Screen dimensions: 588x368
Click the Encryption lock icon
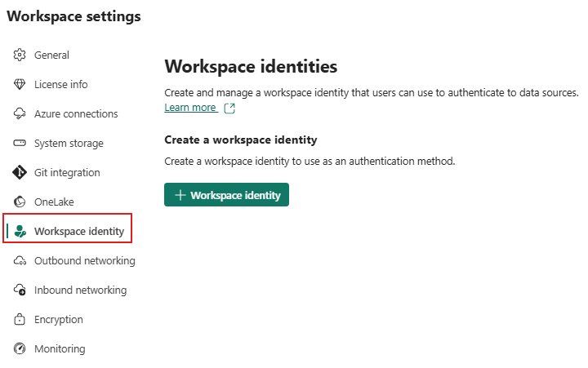click(20, 319)
